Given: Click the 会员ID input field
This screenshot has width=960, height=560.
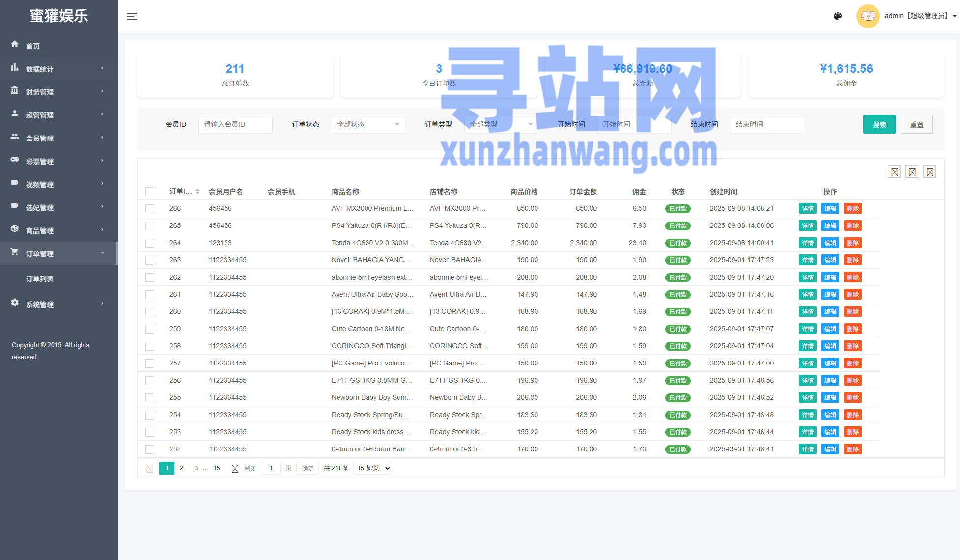Looking at the screenshot, I should (235, 124).
